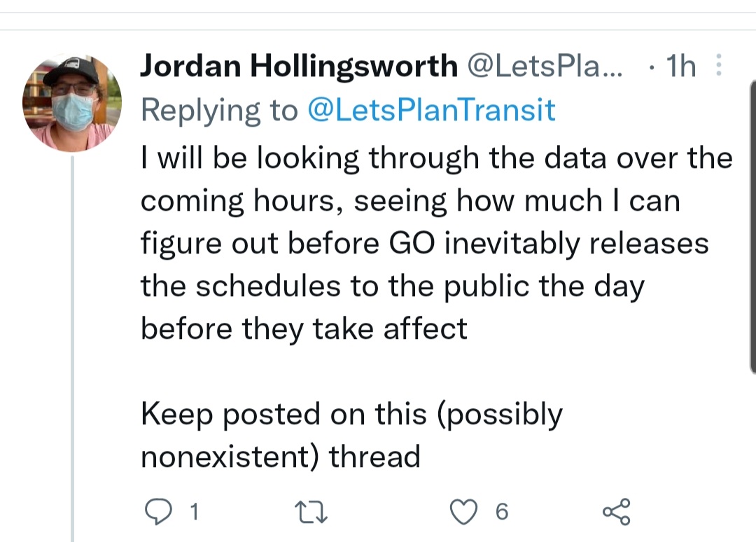
Task: Retweet this post using the retweet icon
Action: (x=312, y=513)
